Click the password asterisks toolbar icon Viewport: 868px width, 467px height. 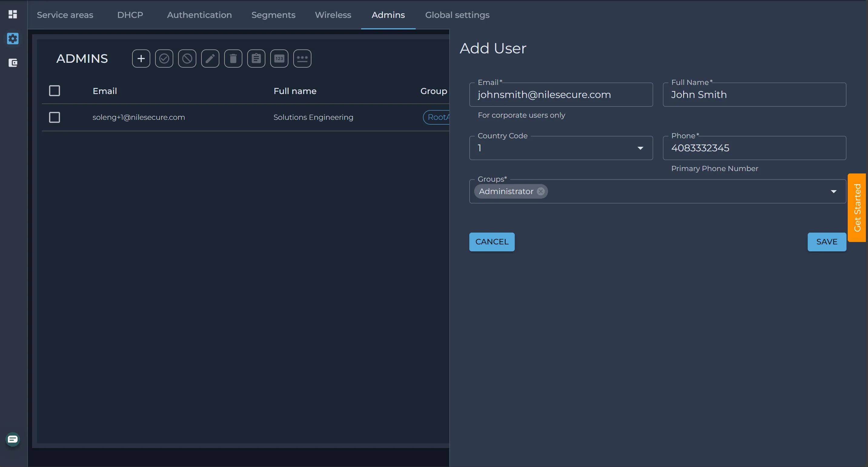[302, 59]
